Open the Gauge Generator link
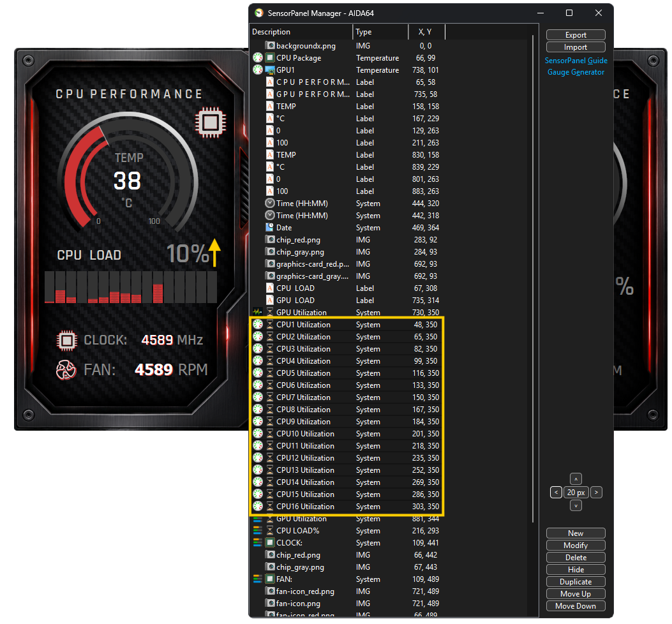 click(576, 72)
